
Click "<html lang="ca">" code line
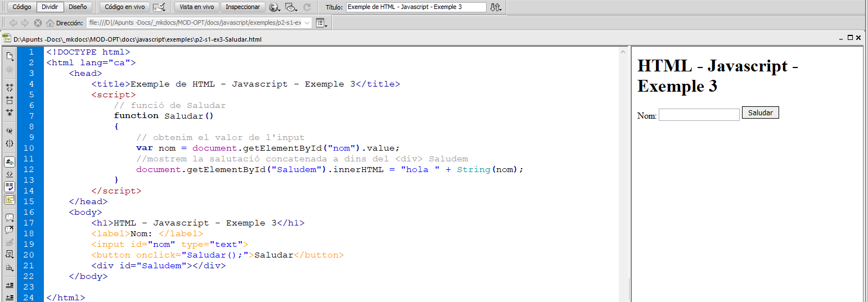click(91, 62)
